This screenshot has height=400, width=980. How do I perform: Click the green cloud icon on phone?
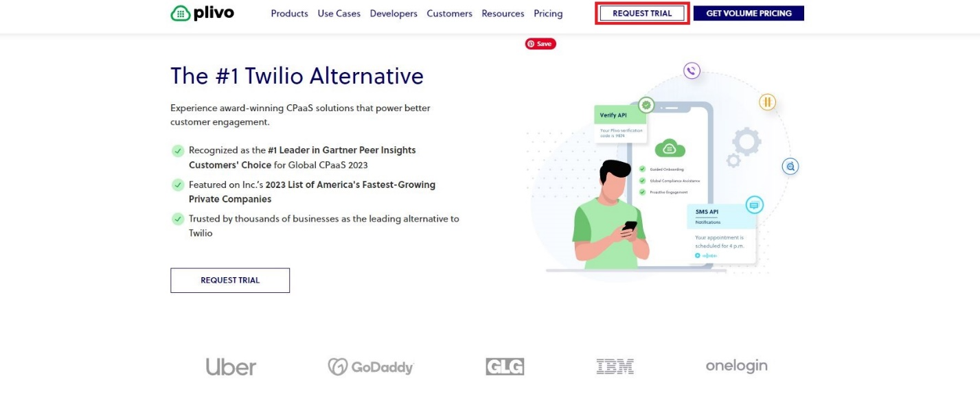point(670,148)
